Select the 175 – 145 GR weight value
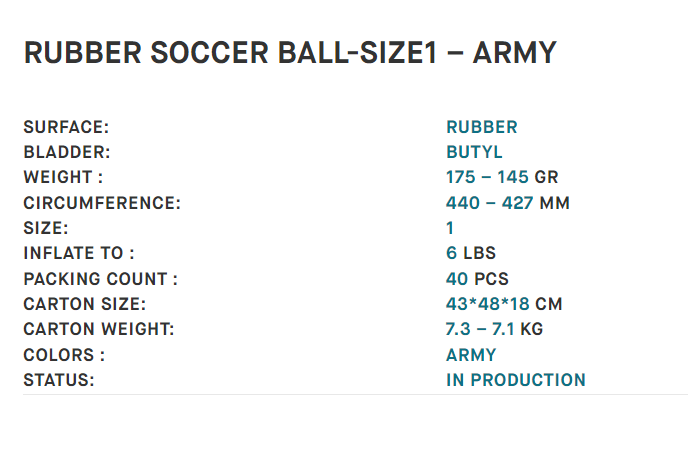This screenshot has height=452, width=688. pyautogui.click(x=502, y=177)
